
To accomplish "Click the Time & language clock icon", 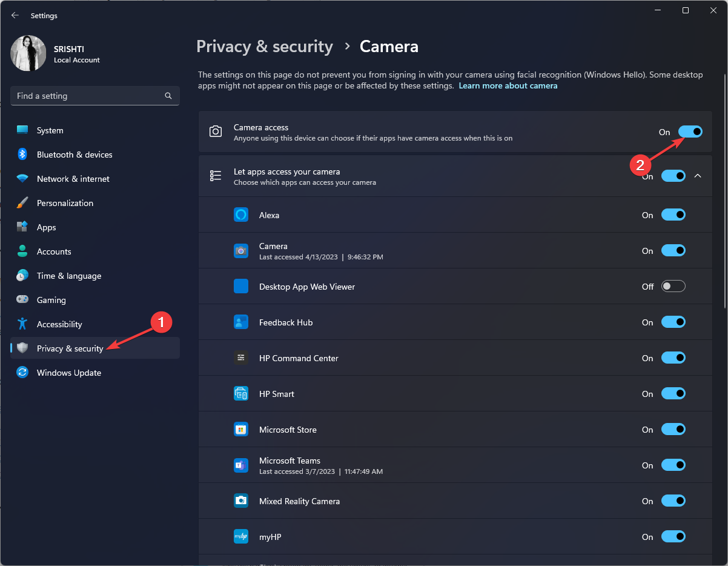I will point(22,276).
